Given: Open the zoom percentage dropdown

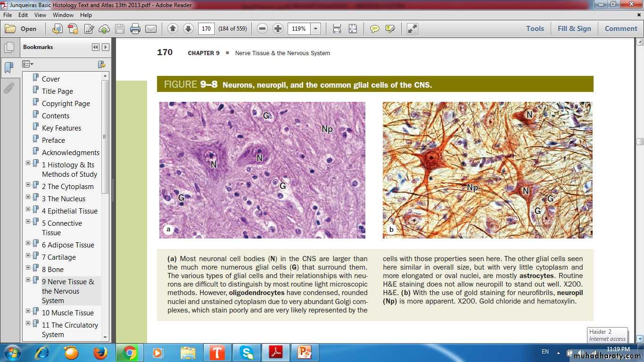Looking at the screenshot, I should pyautogui.click(x=316, y=29).
